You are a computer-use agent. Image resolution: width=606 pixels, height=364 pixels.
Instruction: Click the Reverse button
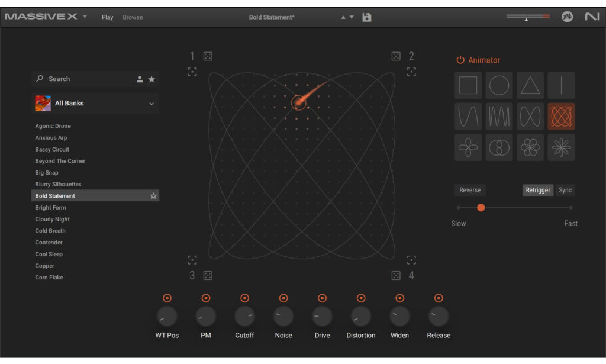pos(470,190)
